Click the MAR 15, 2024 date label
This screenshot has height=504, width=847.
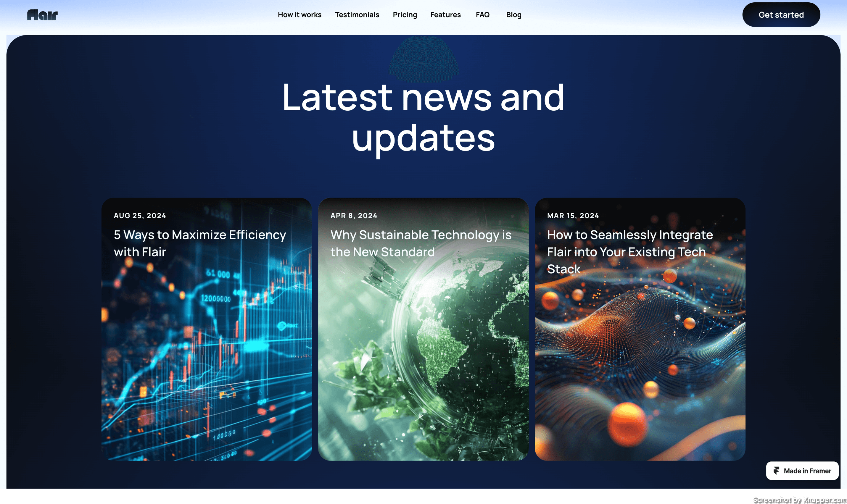(x=573, y=216)
